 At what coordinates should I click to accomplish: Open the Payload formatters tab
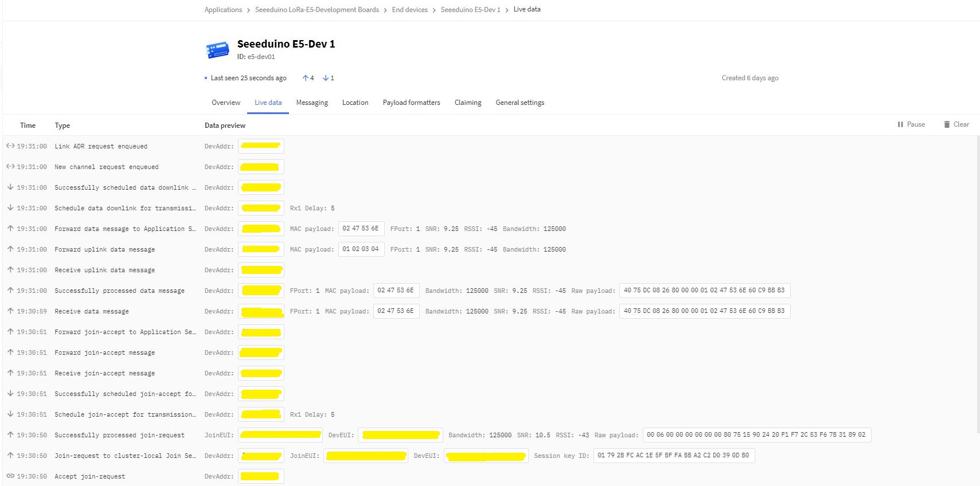411,103
